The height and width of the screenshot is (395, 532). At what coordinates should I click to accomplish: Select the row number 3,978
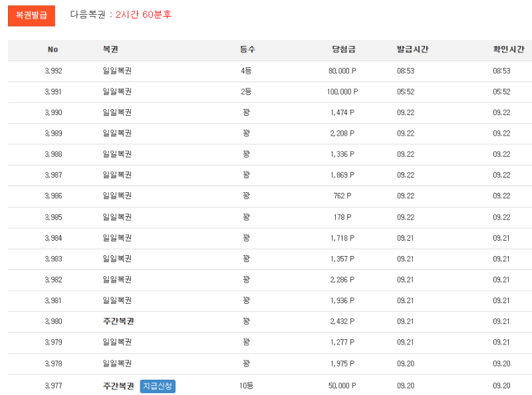pos(54,364)
